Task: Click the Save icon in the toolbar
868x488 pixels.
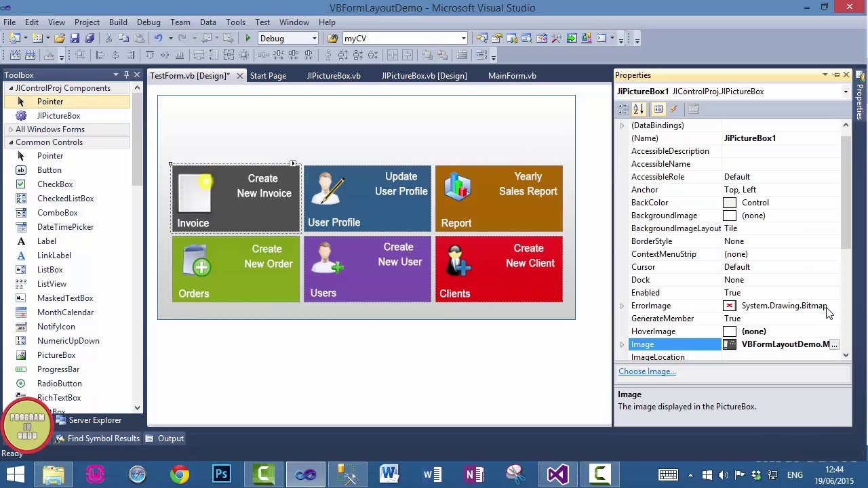Action: click(75, 39)
